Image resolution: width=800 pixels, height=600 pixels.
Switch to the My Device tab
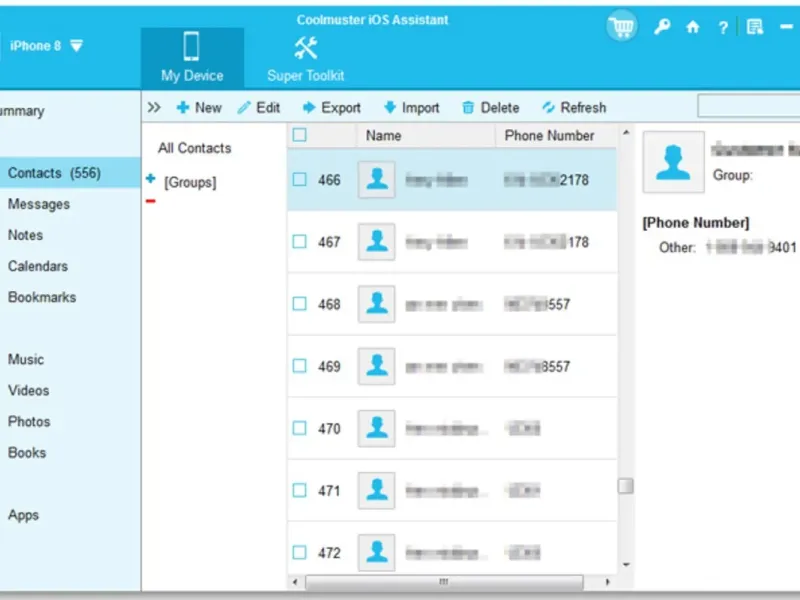(192, 58)
